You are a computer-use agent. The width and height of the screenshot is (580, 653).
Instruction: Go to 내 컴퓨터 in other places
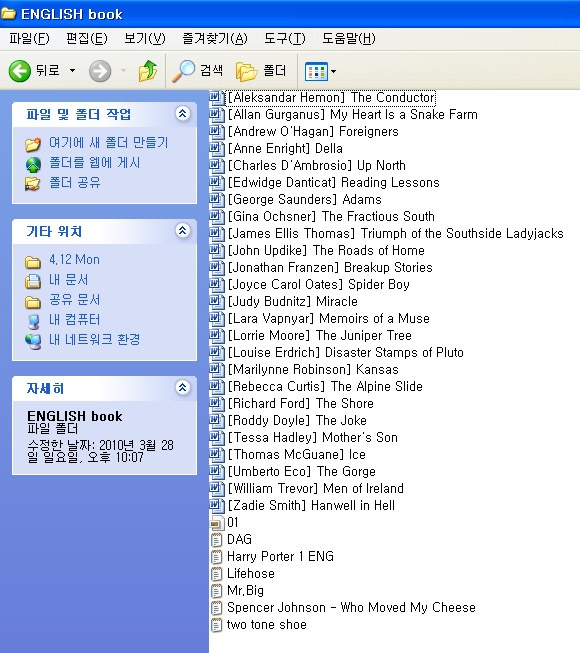75,320
